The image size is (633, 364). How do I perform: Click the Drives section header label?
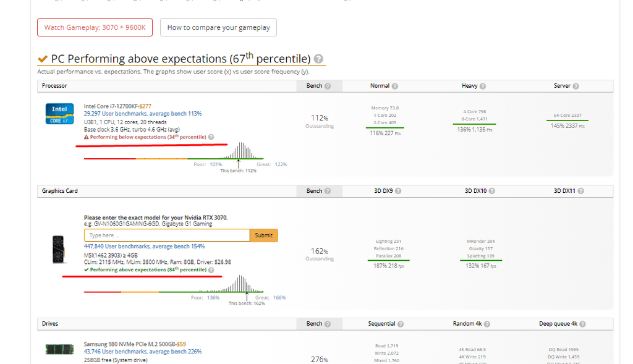(50, 324)
